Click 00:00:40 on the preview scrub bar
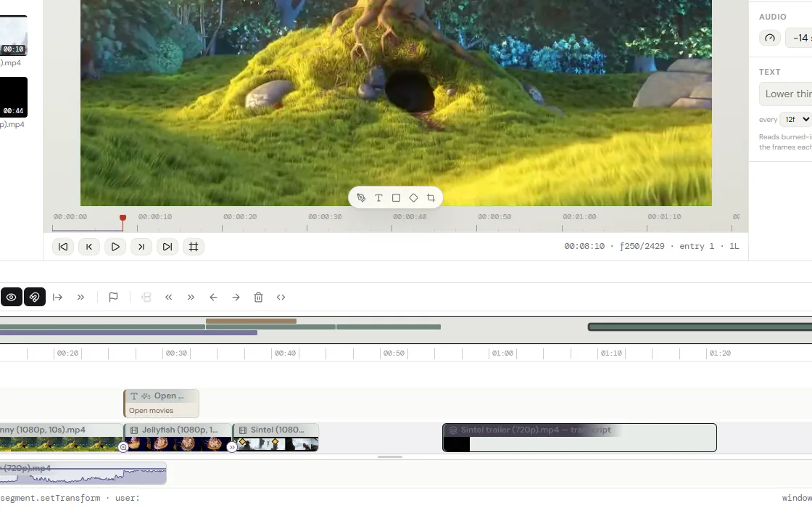The width and height of the screenshot is (812, 508). click(410, 217)
